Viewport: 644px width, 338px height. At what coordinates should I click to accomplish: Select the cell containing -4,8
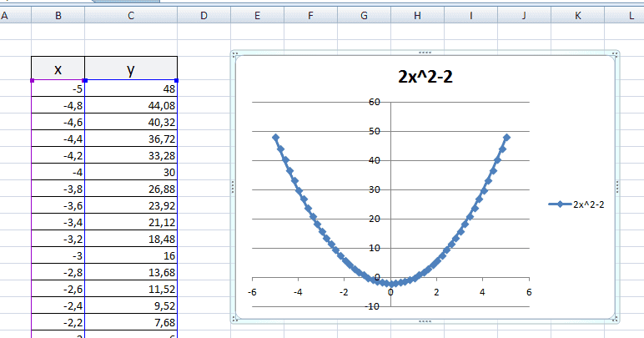coord(58,105)
